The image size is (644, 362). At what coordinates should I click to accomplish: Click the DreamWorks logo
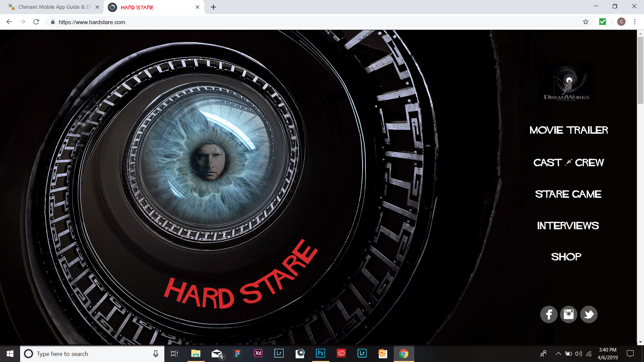566,83
